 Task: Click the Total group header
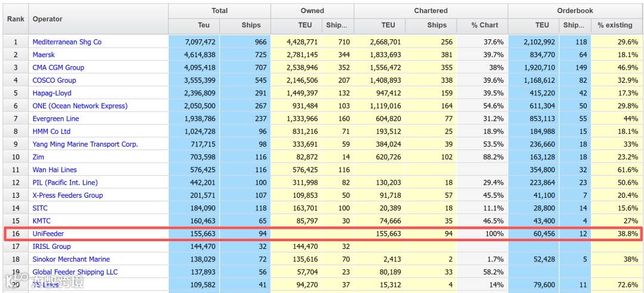click(x=219, y=11)
